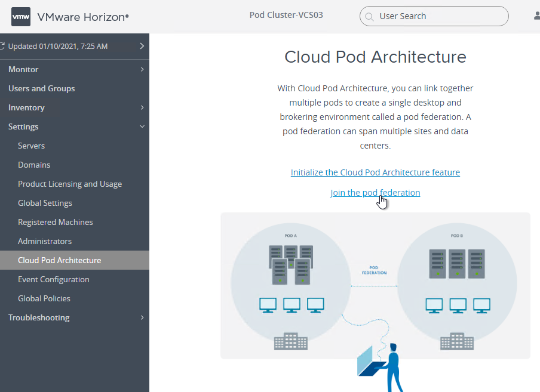This screenshot has height=392, width=540.
Task: Select Registered Machines
Action: click(56, 222)
